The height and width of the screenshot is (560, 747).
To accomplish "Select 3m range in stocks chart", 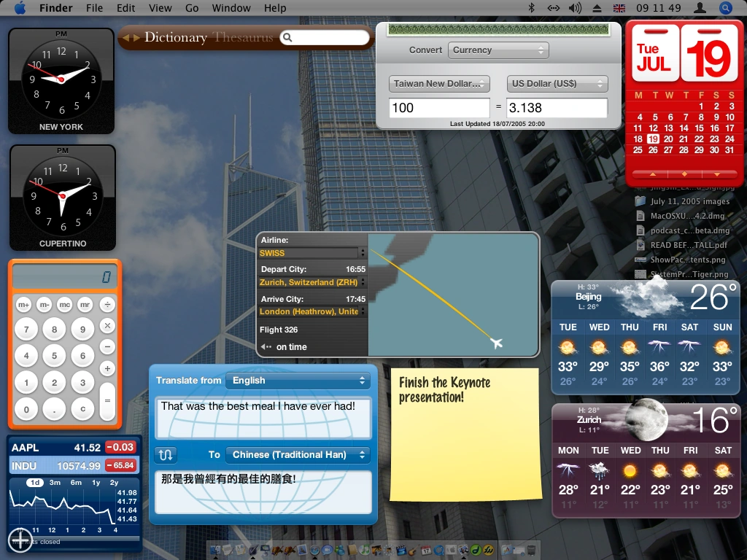I will [55, 483].
